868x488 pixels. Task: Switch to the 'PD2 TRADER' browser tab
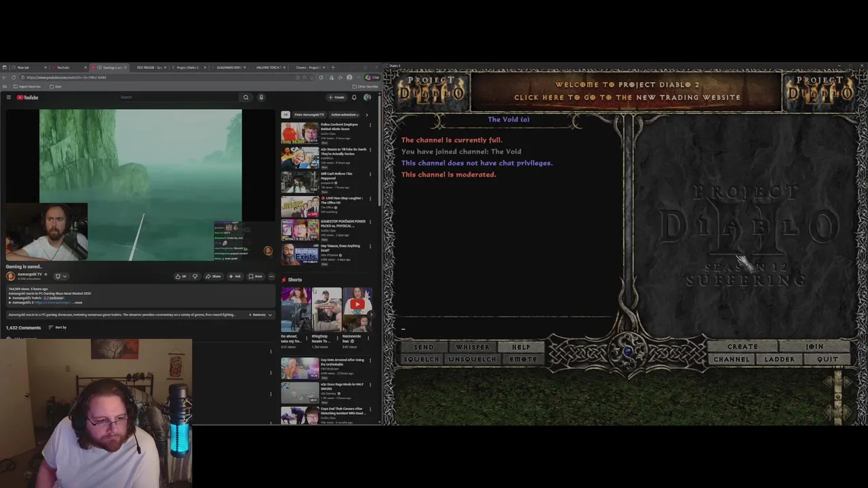point(149,68)
